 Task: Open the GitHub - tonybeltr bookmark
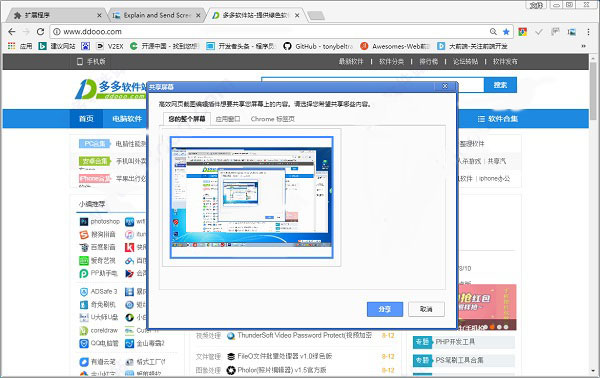[x=318, y=46]
